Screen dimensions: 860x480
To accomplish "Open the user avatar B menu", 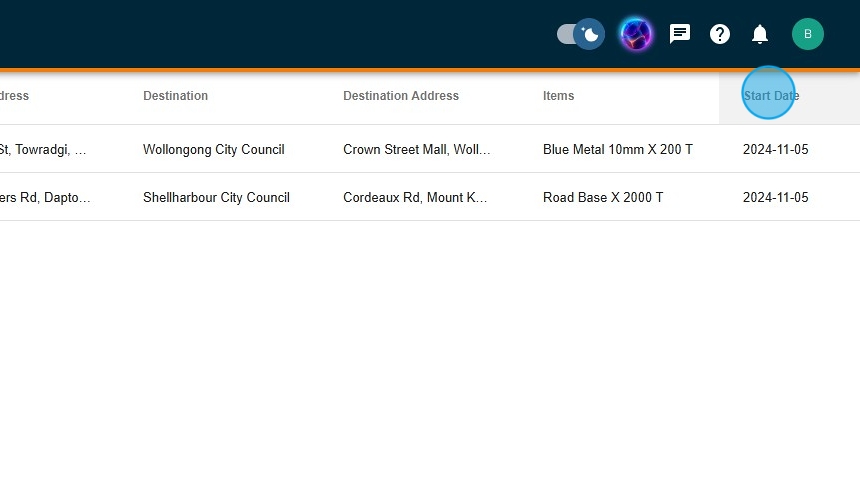I will (807, 35).
